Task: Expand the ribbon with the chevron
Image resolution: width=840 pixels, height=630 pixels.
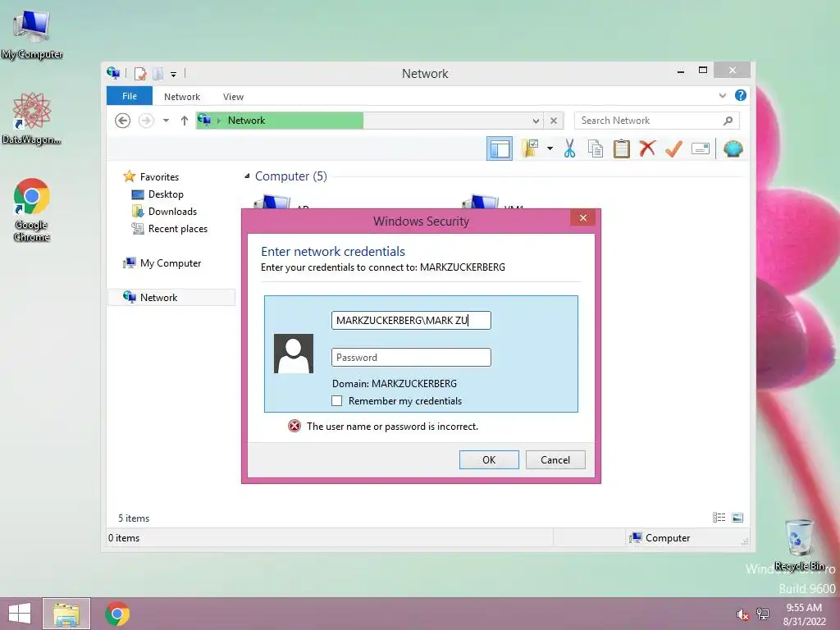Action: coord(722,95)
